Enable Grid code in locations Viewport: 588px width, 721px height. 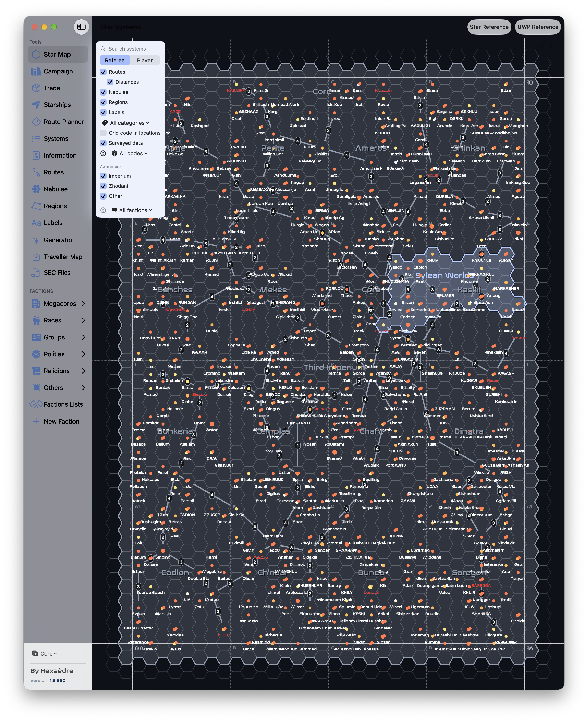pyautogui.click(x=103, y=133)
